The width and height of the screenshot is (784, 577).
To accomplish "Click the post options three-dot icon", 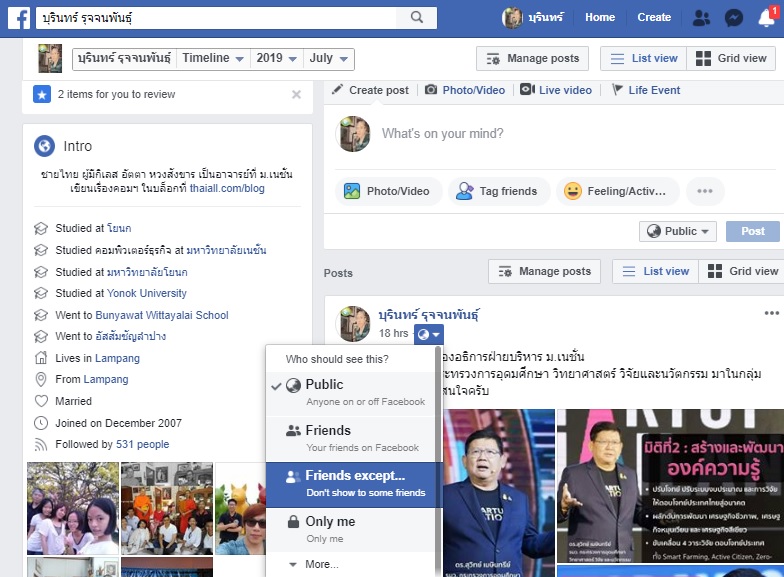I will [x=771, y=313].
